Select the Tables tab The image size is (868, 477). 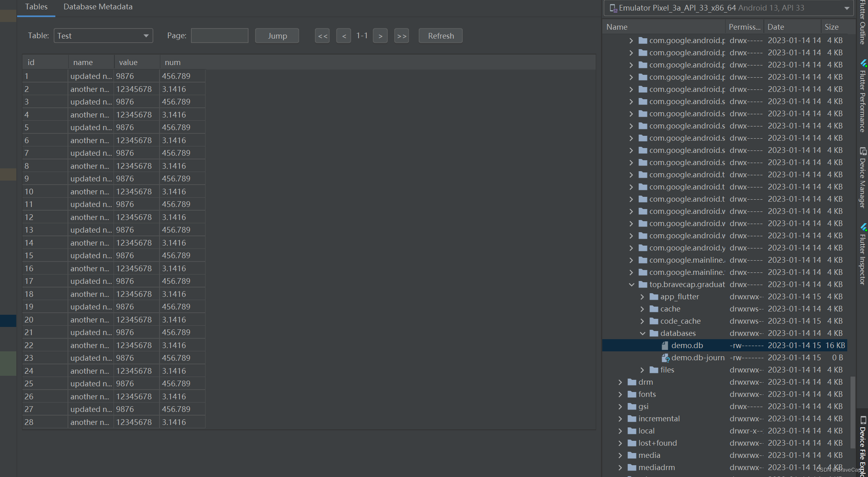coord(37,7)
